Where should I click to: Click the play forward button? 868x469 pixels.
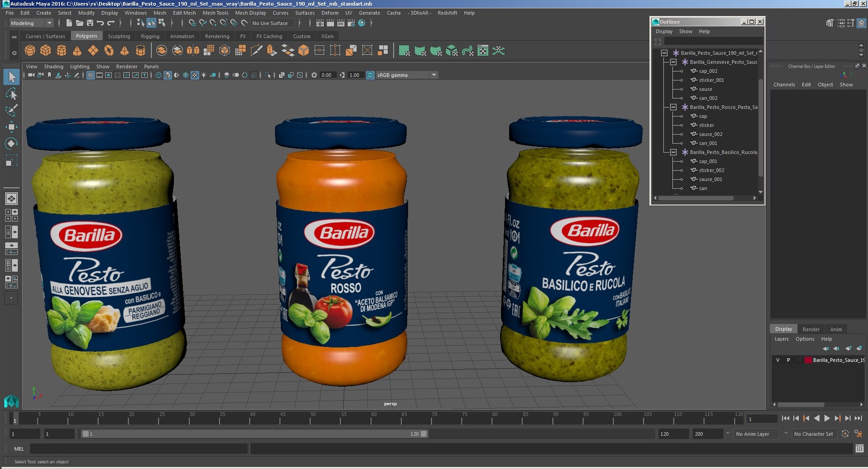tap(827, 418)
